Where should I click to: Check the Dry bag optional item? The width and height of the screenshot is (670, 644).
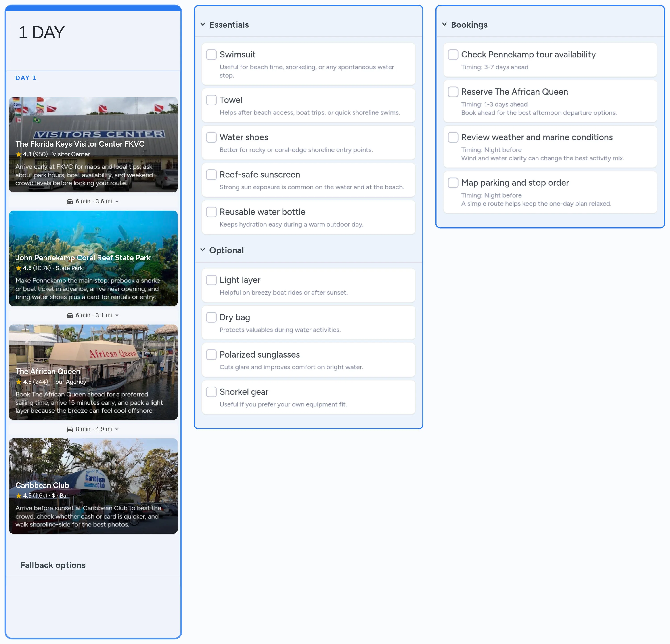tap(211, 317)
